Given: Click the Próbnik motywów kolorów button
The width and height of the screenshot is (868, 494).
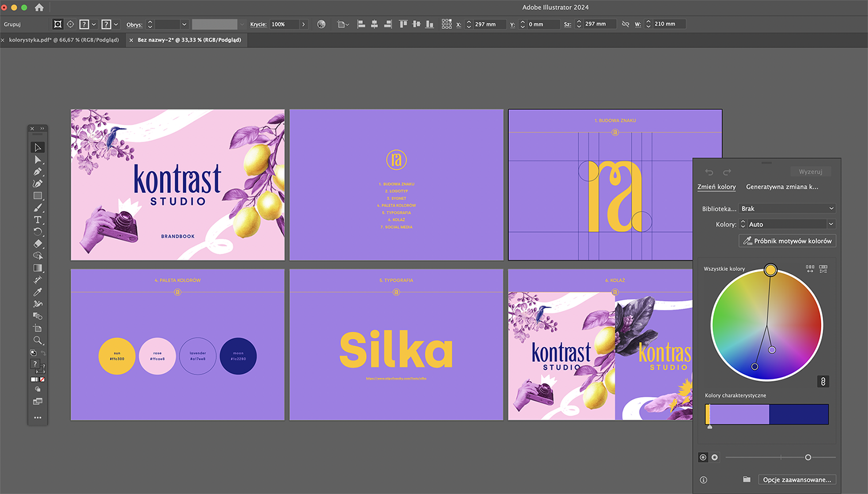Looking at the screenshot, I should point(787,241).
